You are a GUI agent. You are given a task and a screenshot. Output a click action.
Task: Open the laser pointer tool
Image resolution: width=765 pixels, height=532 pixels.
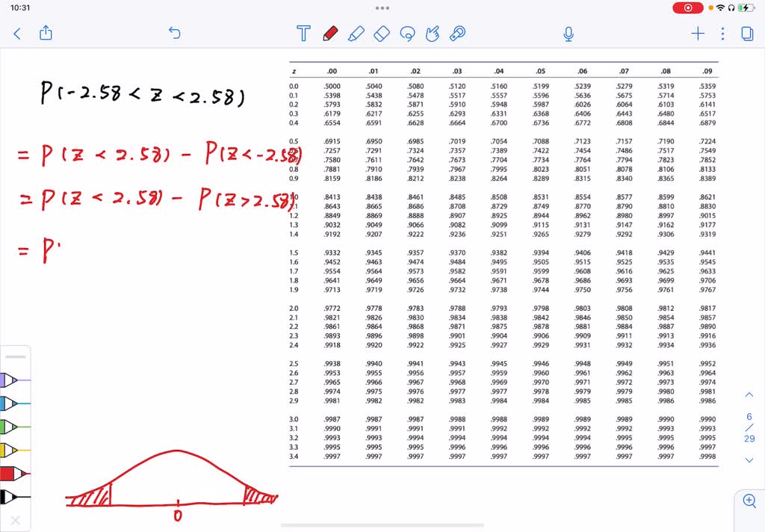click(x=457, y=34)
